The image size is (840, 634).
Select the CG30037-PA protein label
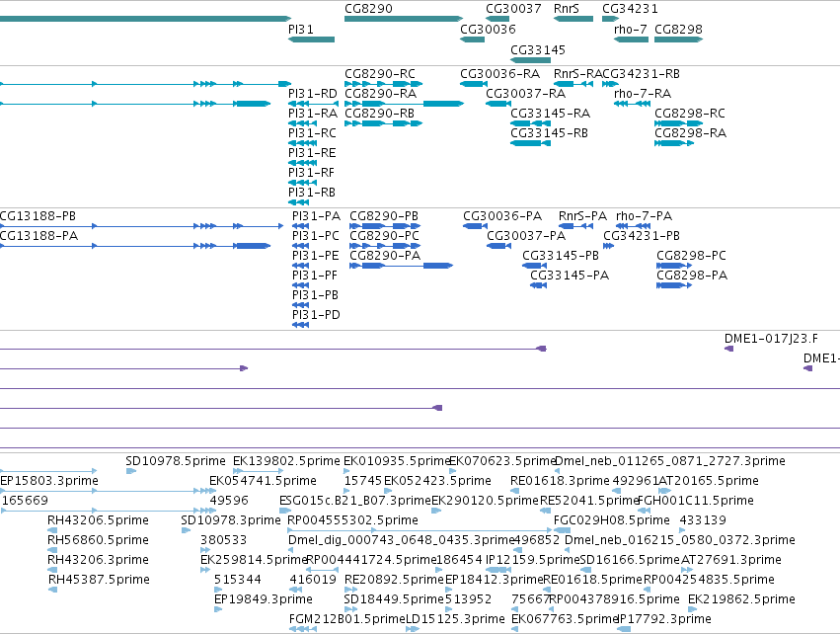click(x=526, y=236)
